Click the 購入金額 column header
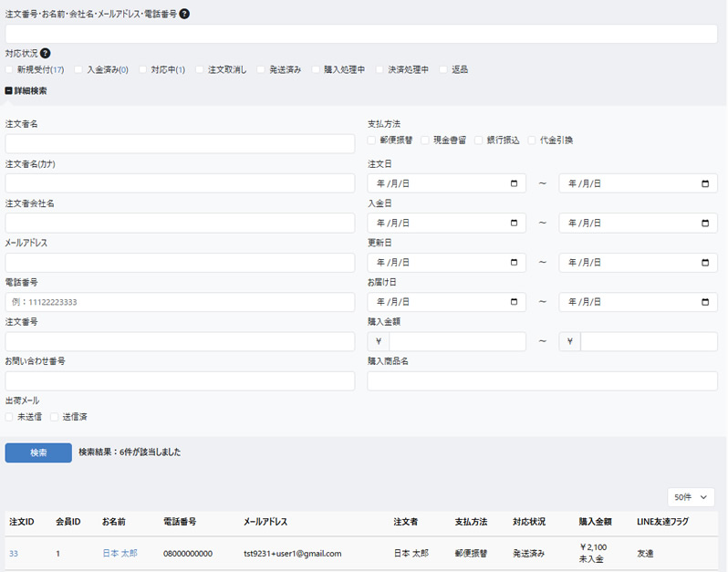This screenshot has width=728, height=572. click(595, 522)
